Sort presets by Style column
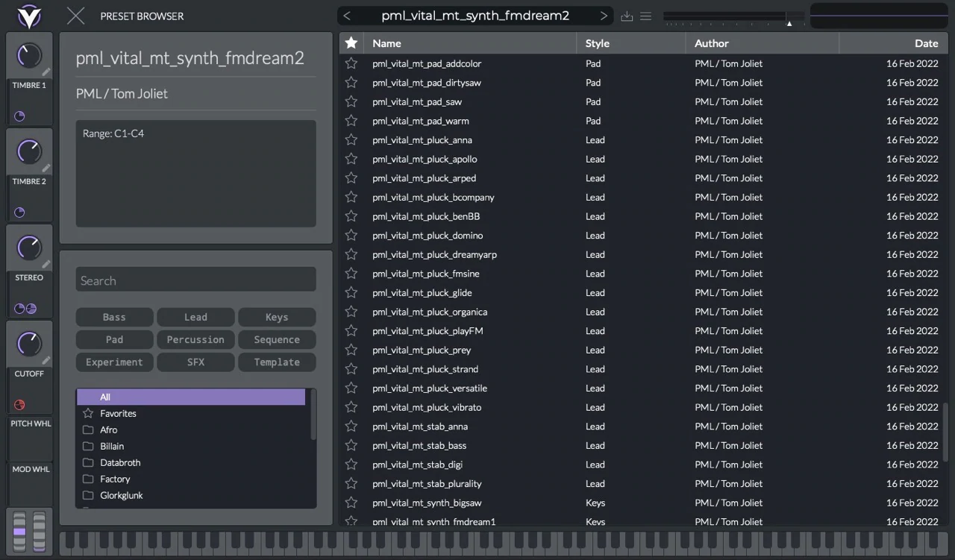This screenshot has height=560, width=955. (631, 43)
